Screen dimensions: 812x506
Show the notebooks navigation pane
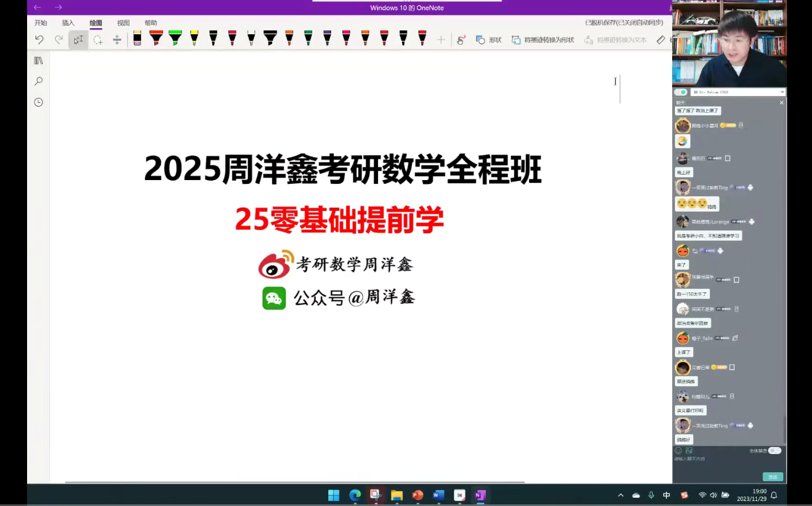click(x=38, y=60)
